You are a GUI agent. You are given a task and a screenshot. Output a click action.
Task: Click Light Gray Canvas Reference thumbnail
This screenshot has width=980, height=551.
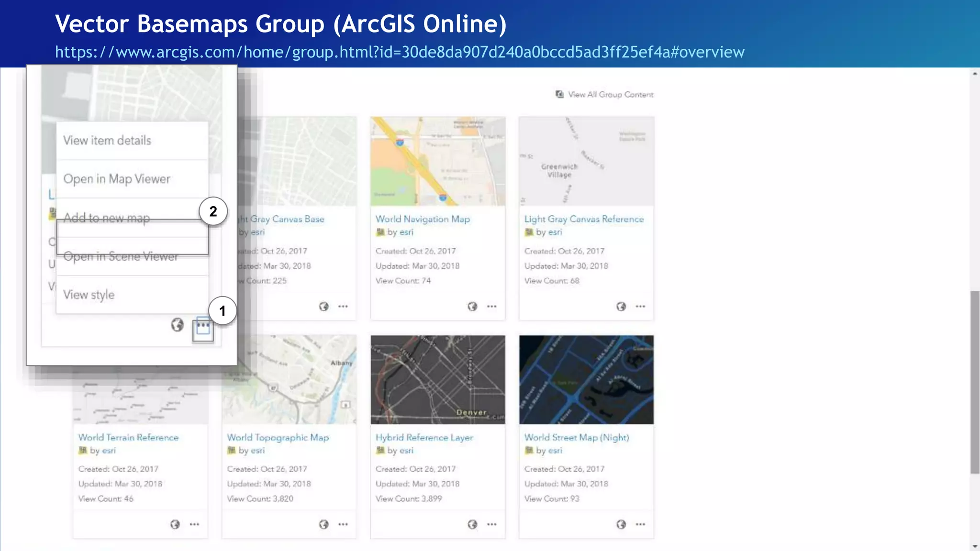[586, 161]
